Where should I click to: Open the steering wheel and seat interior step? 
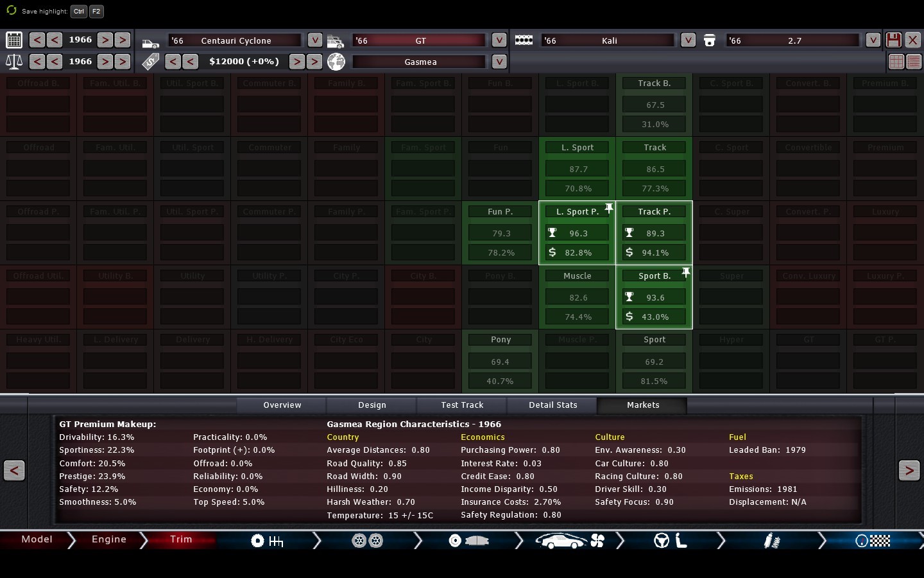point(671,541)
